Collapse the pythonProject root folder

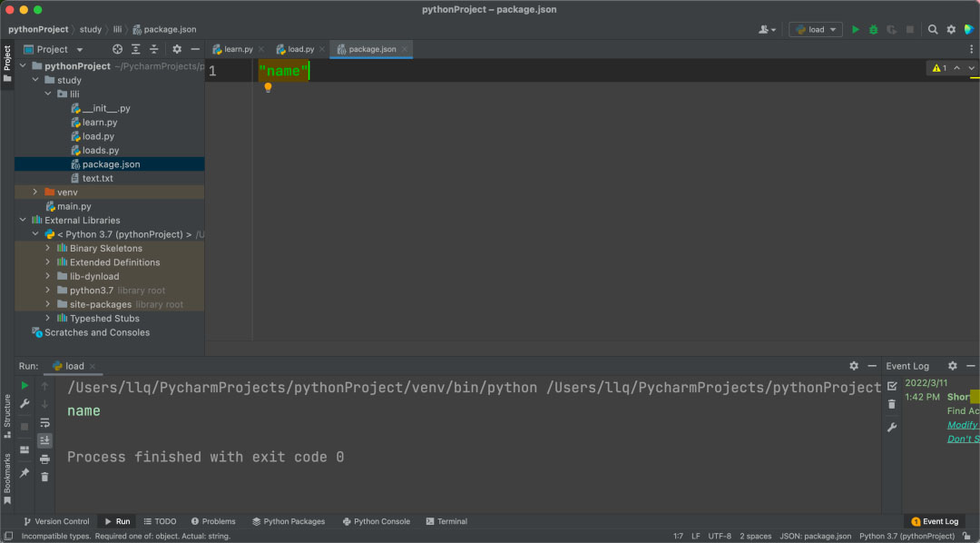tap(23, 65)
